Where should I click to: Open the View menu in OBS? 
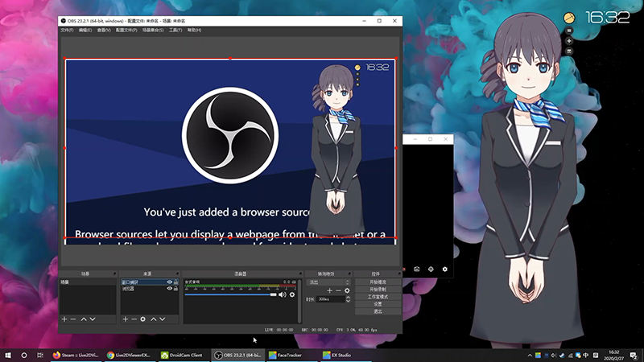(104, 31)
